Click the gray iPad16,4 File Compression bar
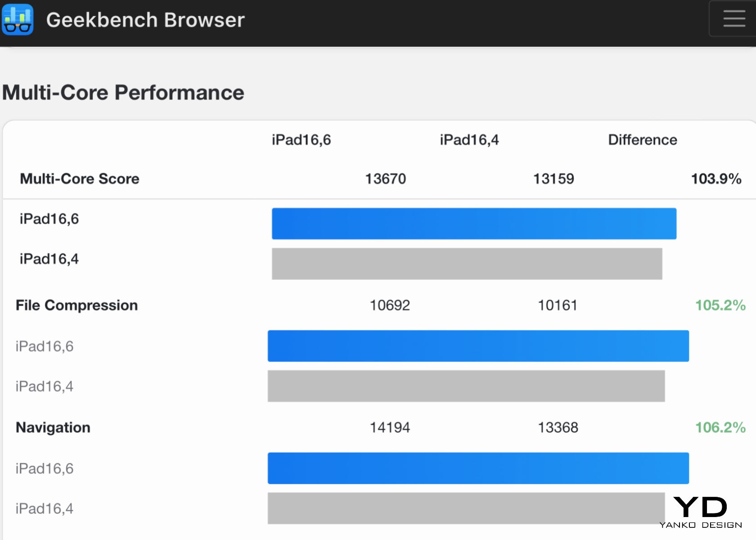The image size is (756, 540). click(466, 386)
